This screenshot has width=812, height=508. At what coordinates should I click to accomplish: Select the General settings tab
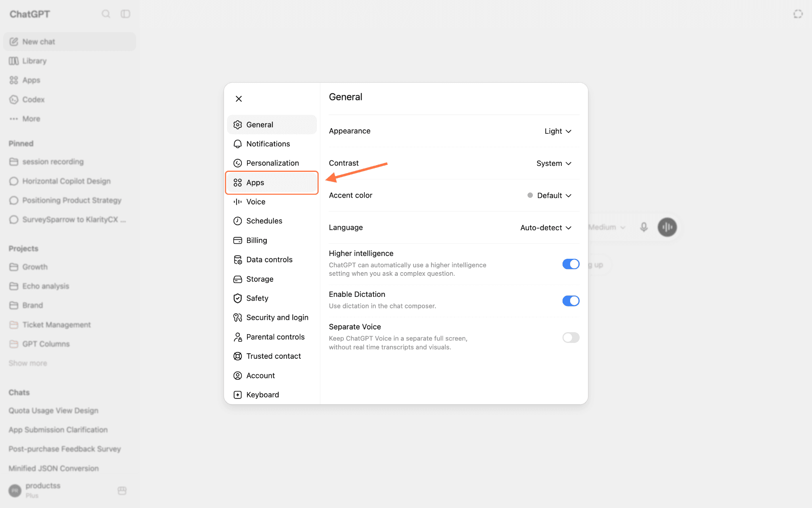[x=272, y=125]
